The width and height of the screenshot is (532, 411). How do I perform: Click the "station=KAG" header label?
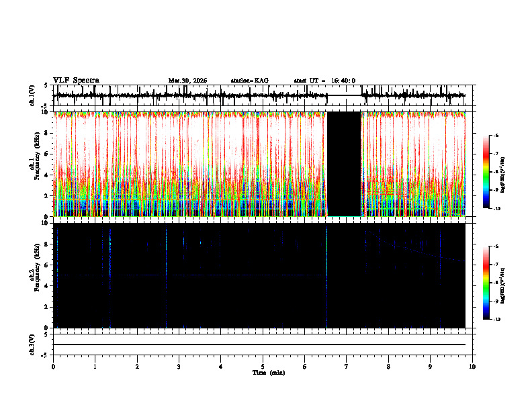(250, 81)
